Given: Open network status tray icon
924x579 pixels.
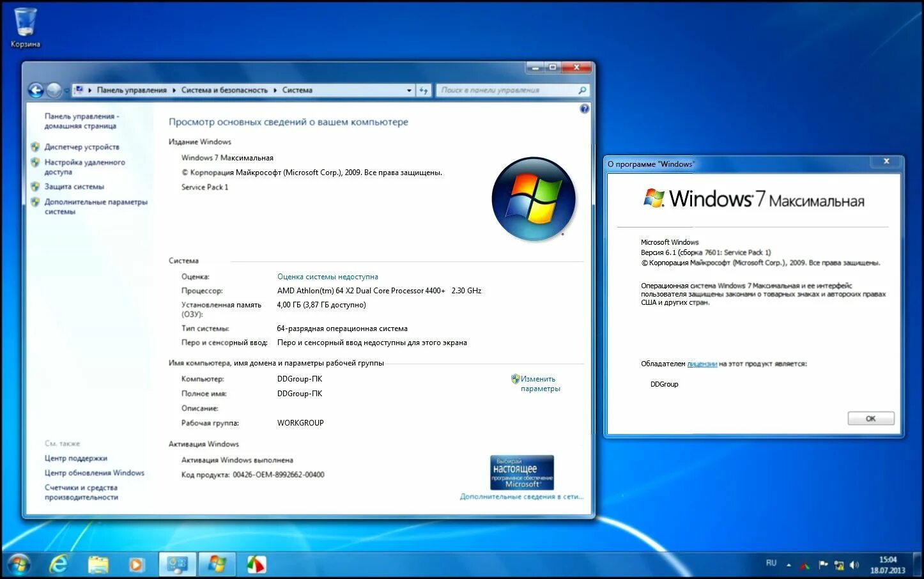Looking at the screenshot, I should click(x=839, y=565).
